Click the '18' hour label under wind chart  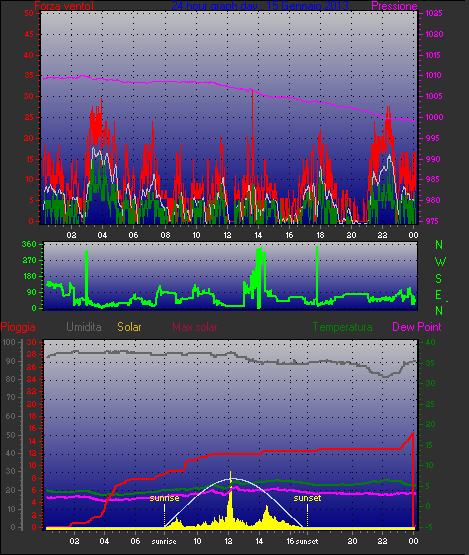coord(320,235)
